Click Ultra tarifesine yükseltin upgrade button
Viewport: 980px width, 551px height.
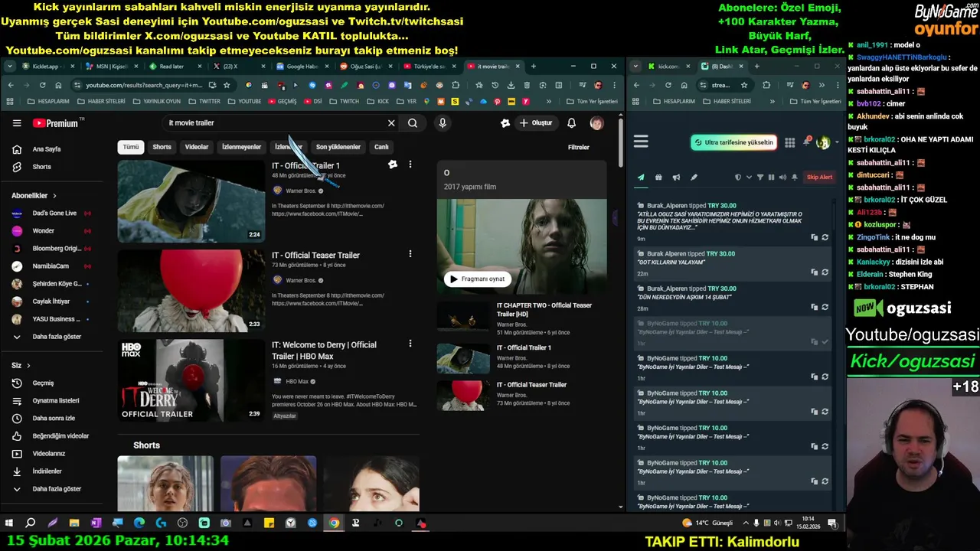tap(734, 142)
